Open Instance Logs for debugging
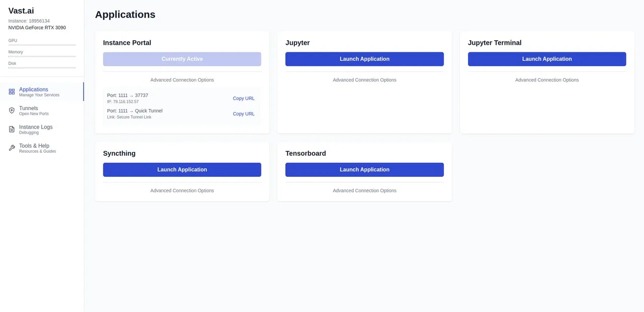 [35, 129]
